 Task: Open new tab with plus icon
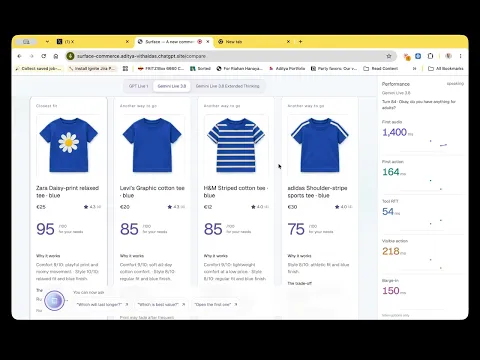click(x=300, y=42)
